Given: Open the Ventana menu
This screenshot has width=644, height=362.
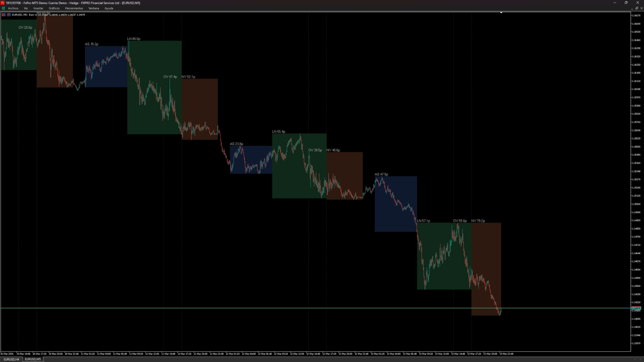Looking at the screenshot, I should tap(94, 8).
